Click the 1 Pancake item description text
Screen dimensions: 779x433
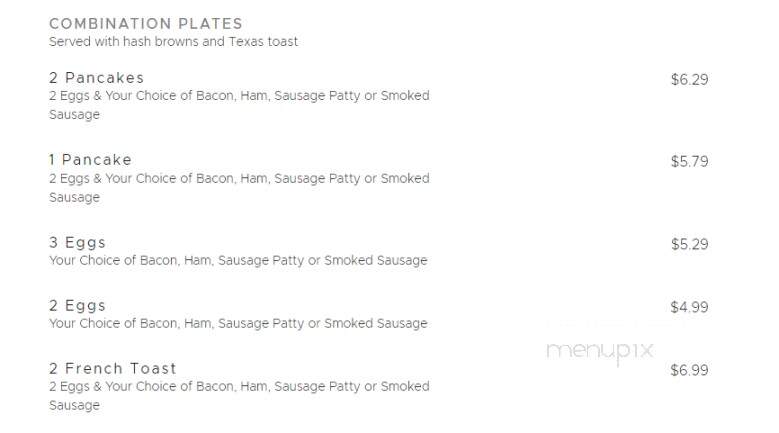click(x=239, y=188)
